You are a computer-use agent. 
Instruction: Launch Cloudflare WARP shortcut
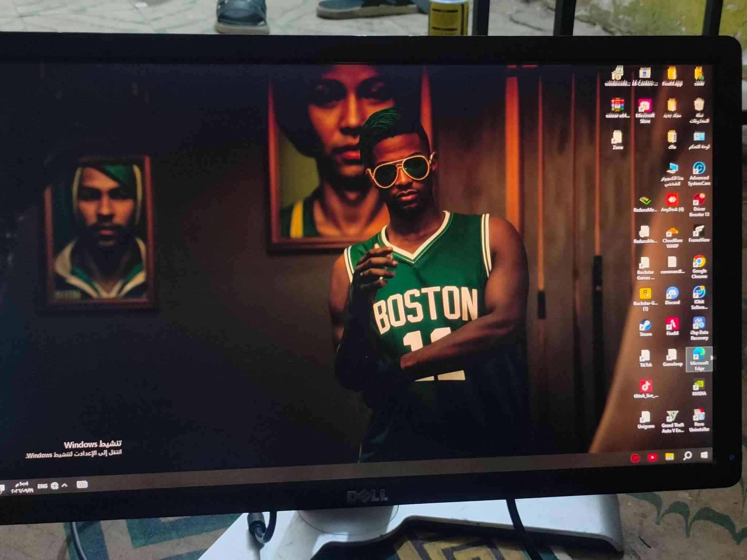pos(672,237)
